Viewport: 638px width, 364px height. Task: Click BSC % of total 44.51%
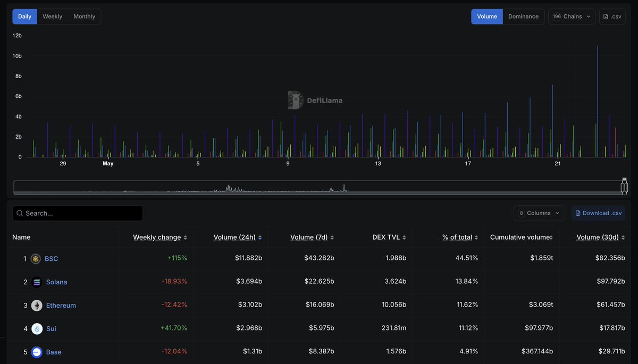(467, 259)
